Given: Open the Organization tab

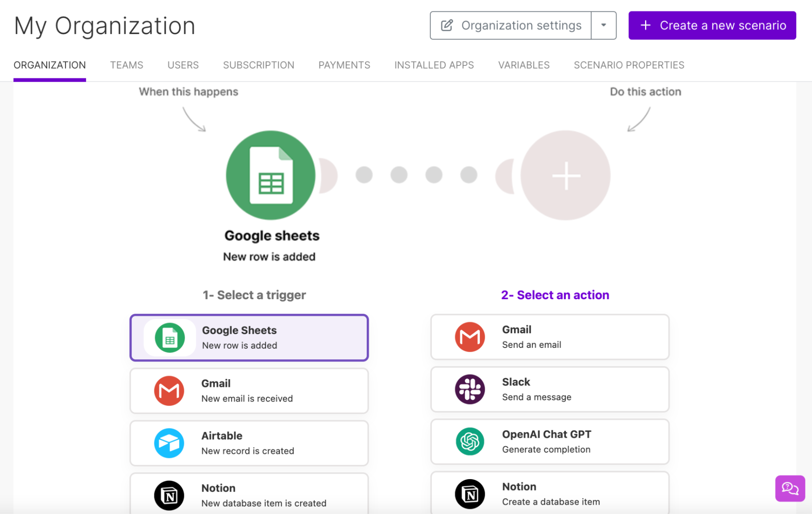Looking at the screenshot, I should (50, 65).
